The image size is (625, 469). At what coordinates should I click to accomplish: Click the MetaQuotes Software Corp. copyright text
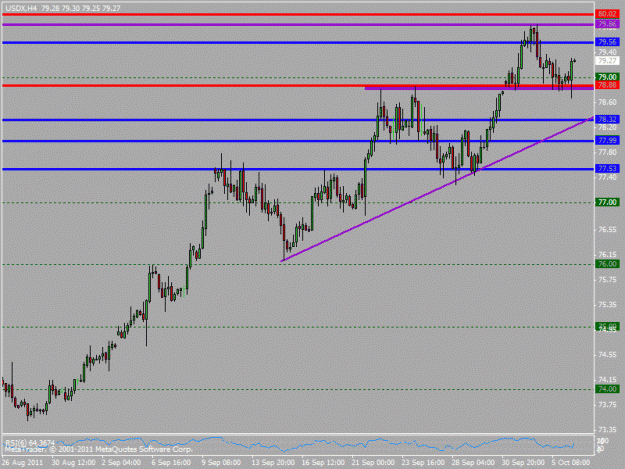(98, 449)
